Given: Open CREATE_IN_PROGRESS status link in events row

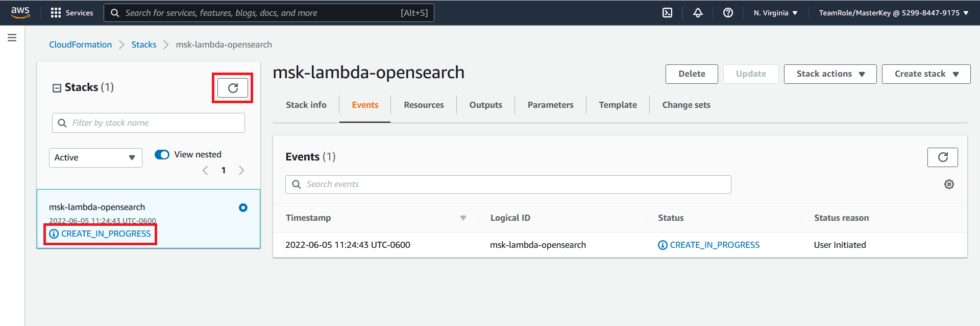Looking at the screenshot, I should click(715, 245).
